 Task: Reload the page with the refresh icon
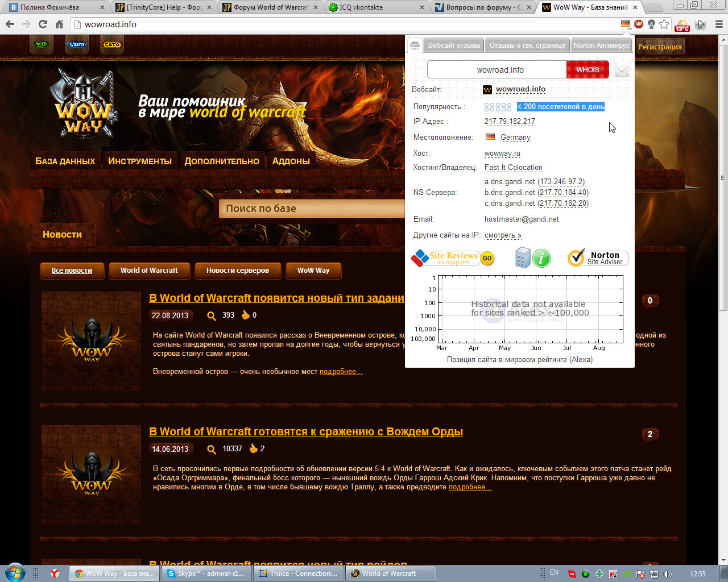coord(43,24)
